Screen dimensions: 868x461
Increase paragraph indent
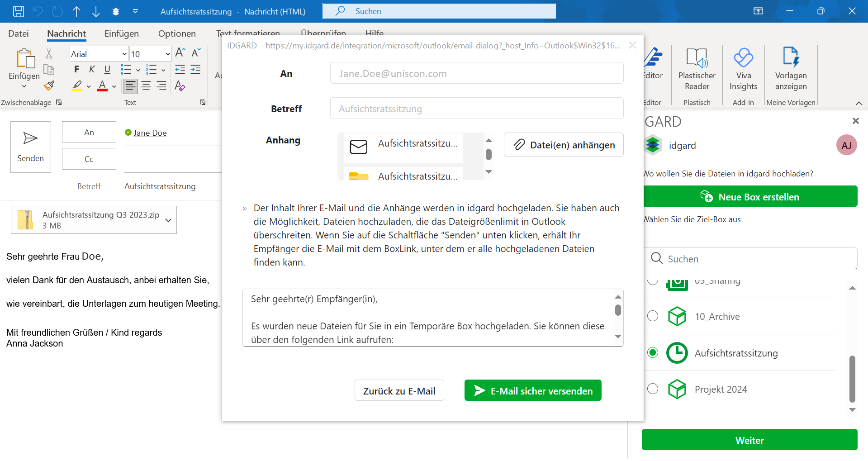tap(195, 69)
